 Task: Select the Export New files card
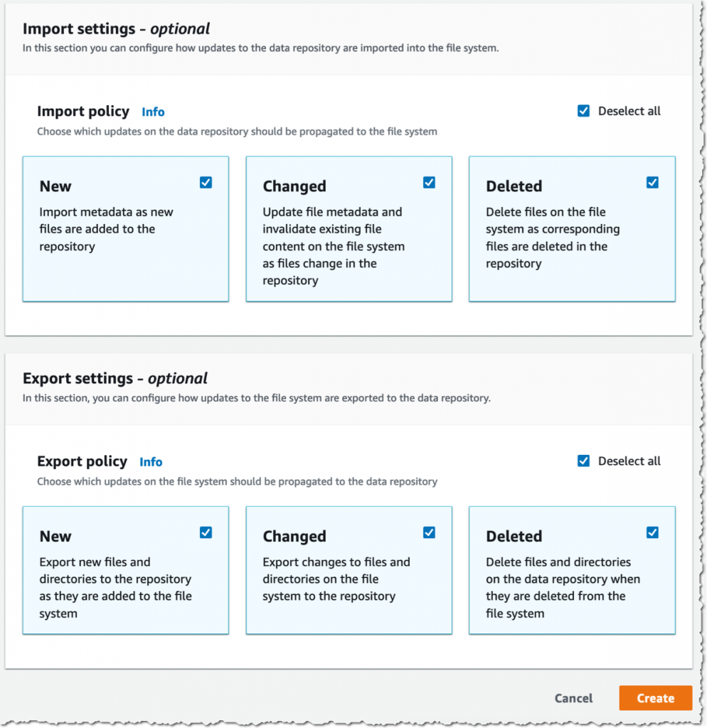tap(126, 570)
